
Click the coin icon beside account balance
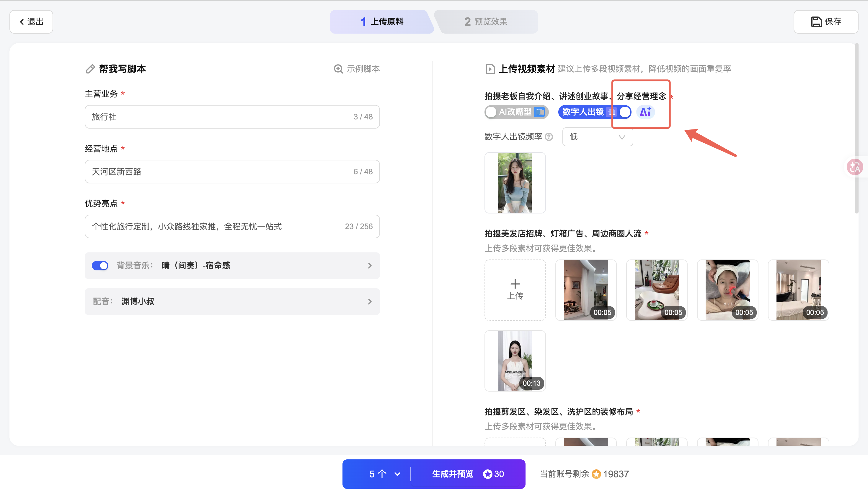[596, 474]
